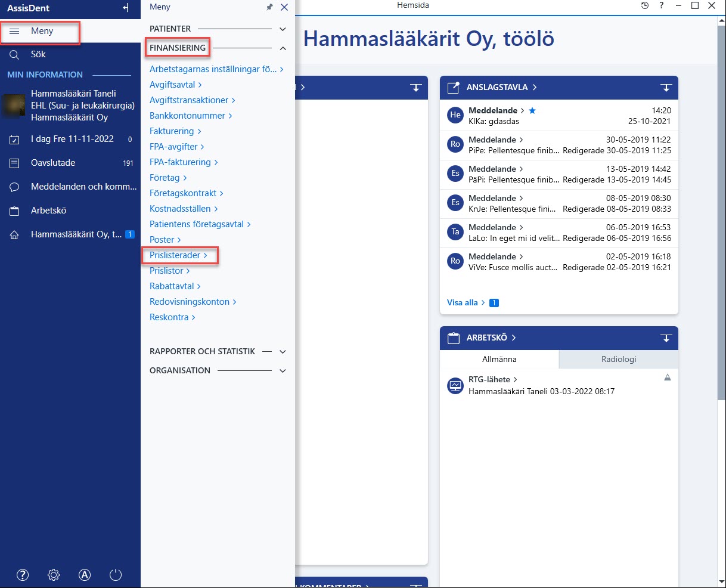Click FINANSIERING section header
Image resolution: width=726 pixels, height=588 pixels.
pos(178,48)
